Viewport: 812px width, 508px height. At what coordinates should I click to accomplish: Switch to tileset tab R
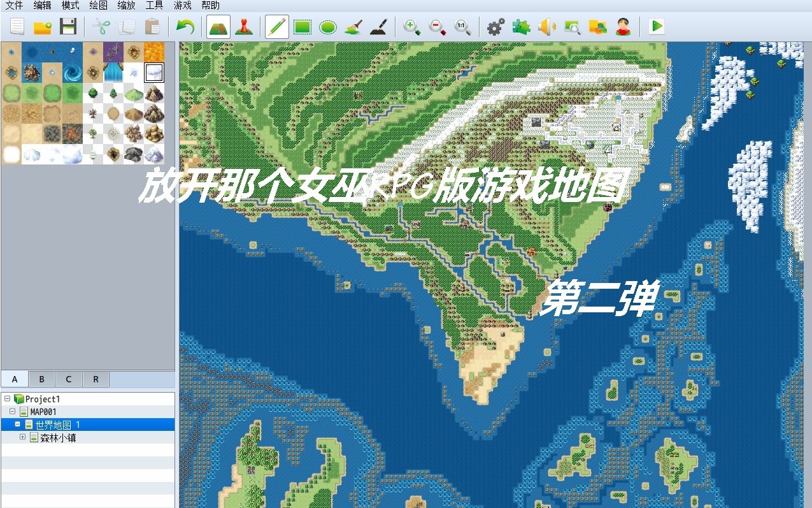point(96,379)
